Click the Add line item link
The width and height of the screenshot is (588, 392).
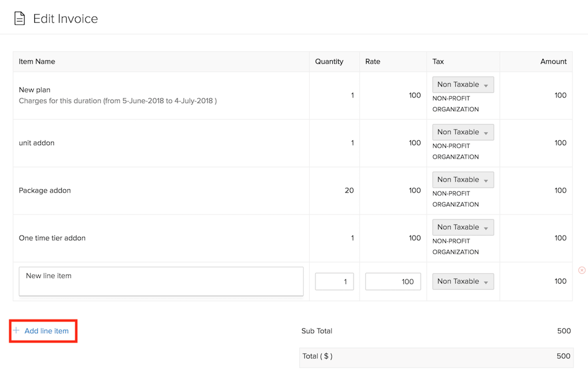tap(46, 331)
